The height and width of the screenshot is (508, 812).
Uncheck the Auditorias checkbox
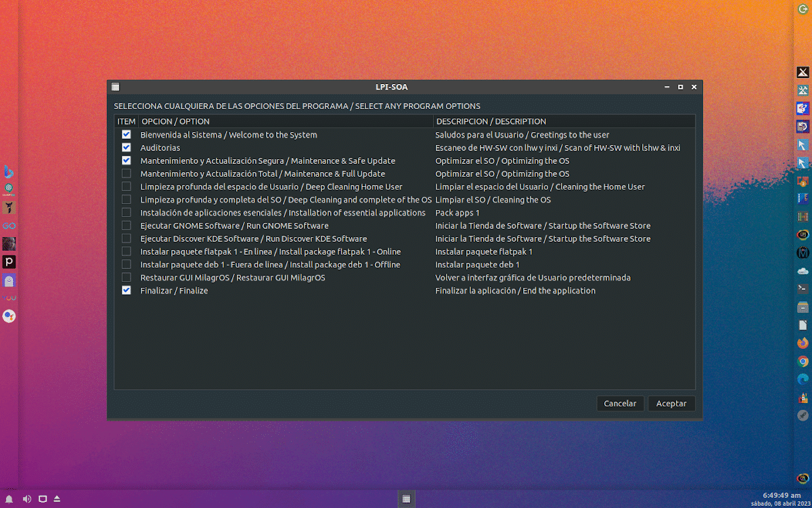tap(127, 148)
